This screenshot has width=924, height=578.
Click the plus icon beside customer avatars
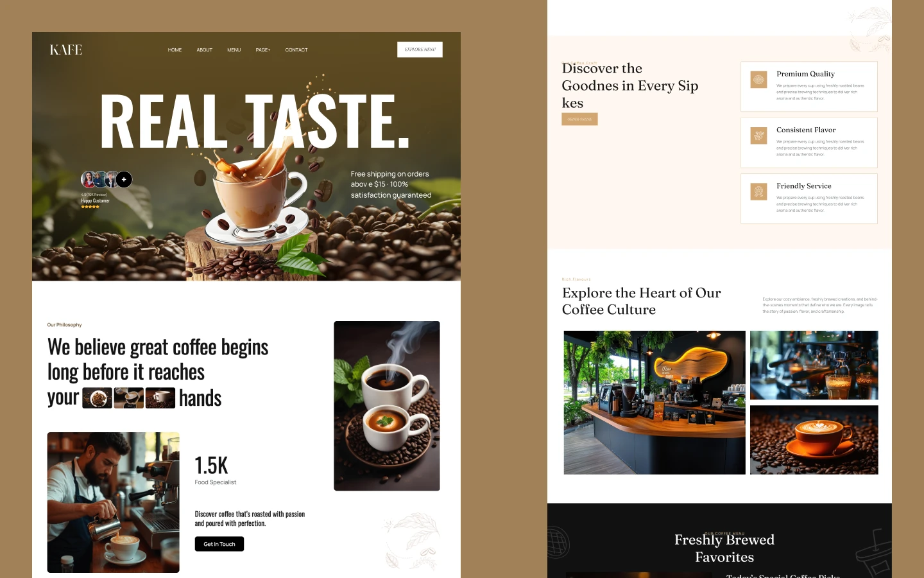[x=124, y=179]
